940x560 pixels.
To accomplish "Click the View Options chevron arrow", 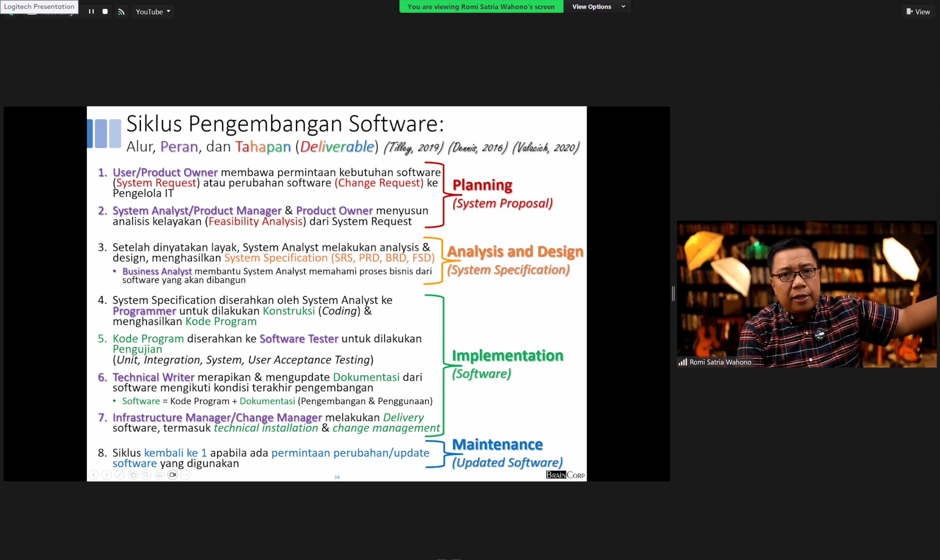I will (623, 6).
